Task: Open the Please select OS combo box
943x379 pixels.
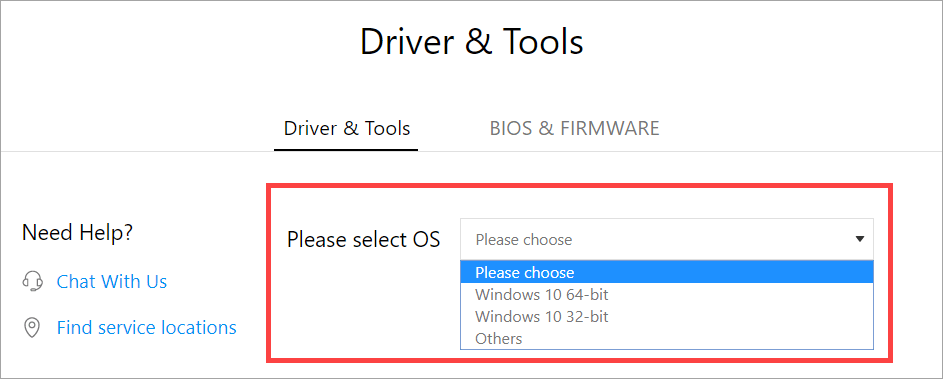Action: click(667, 239)
